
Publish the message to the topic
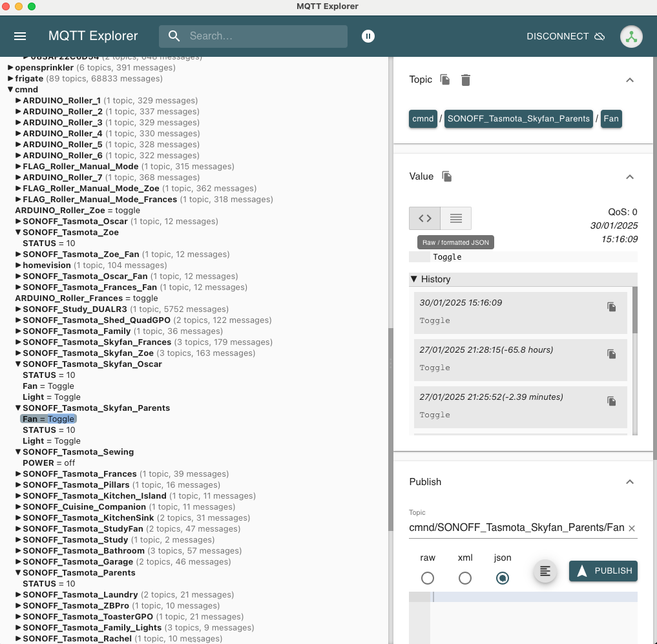coord(603,571)
